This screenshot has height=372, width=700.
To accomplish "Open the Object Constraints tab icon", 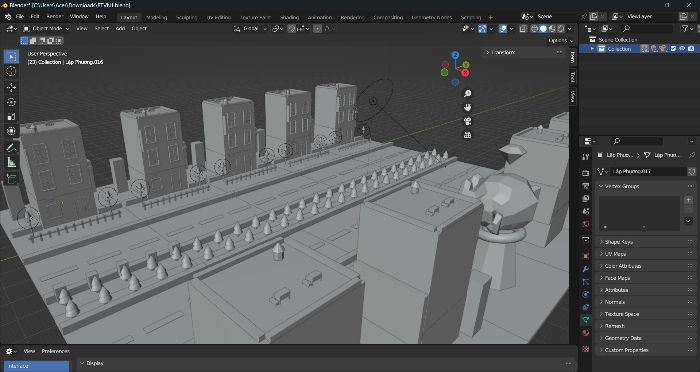I will (586, 307).
